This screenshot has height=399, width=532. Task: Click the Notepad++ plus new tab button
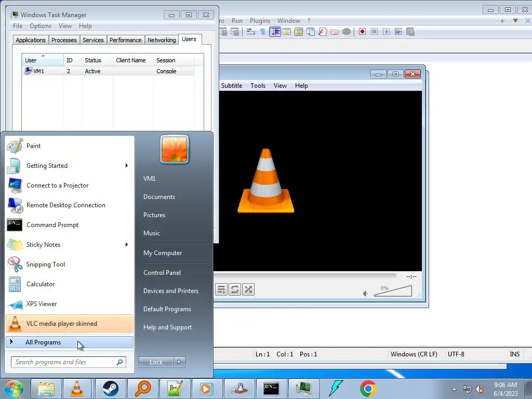502,21
